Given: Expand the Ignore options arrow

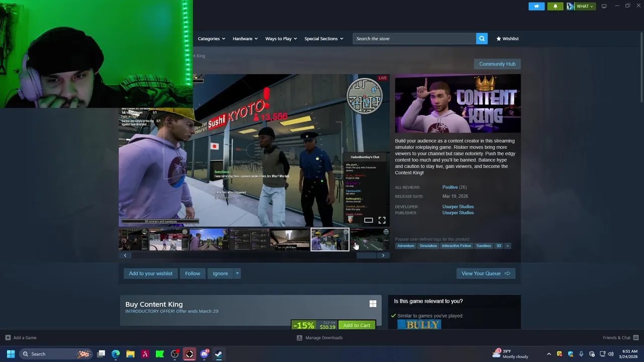Looking at the screenshot, I should coord(237,274).
